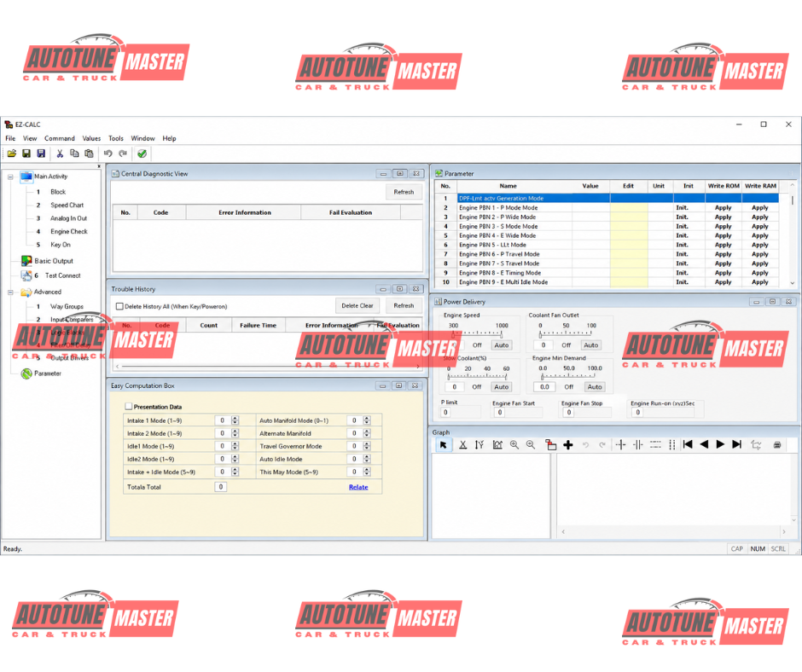802x672 pixels.
Task: Click the horizontal dashed lines icon in Graph
Action: [x=655, y=445]
